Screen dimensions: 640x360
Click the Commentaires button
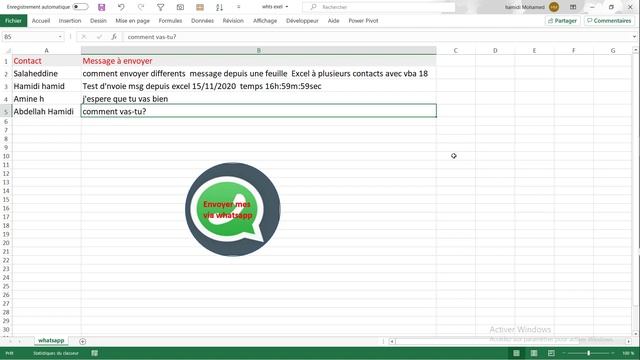pyautogui.click(x=609, y=20)
